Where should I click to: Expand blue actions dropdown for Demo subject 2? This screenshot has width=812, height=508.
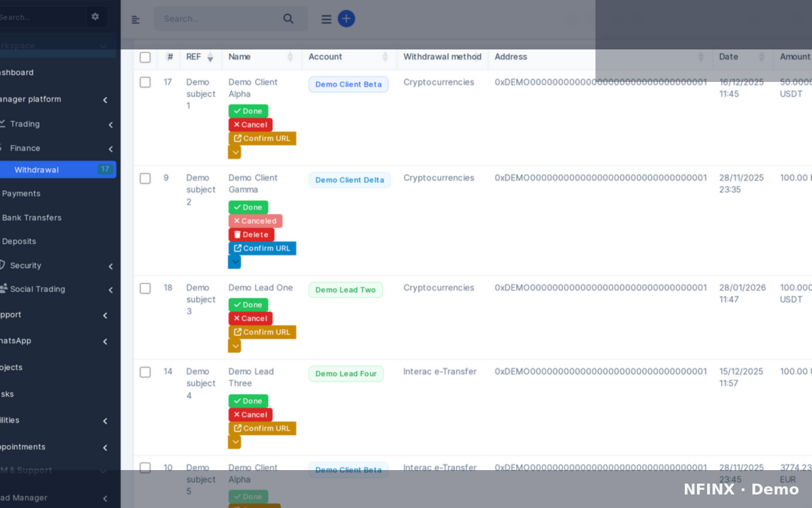tap(235, 262)
